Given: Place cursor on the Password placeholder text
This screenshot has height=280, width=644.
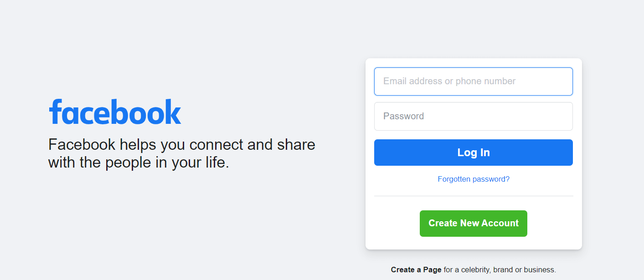Looking at the screenshot, I should point(403,116).
